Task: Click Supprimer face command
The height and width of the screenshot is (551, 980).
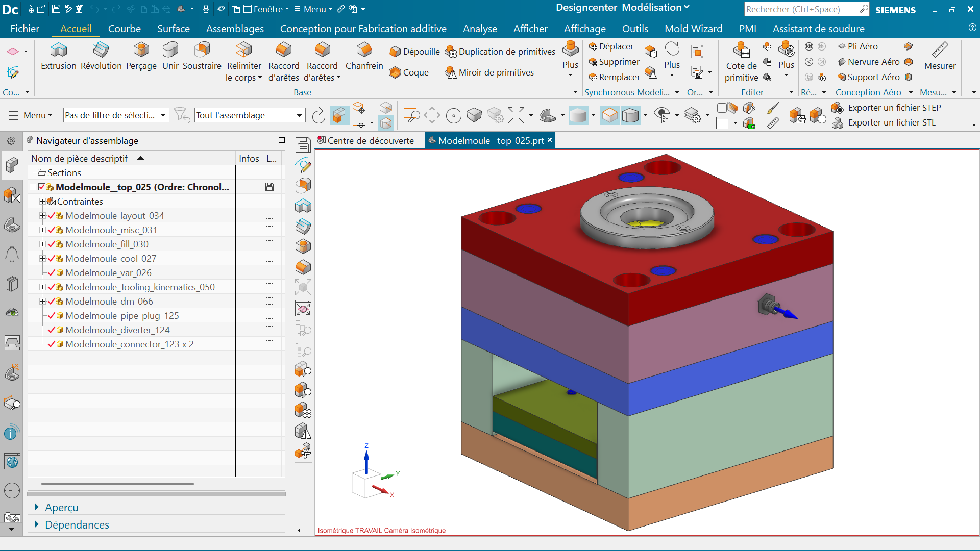Action: pyautogui.click(x=614, y=62)
